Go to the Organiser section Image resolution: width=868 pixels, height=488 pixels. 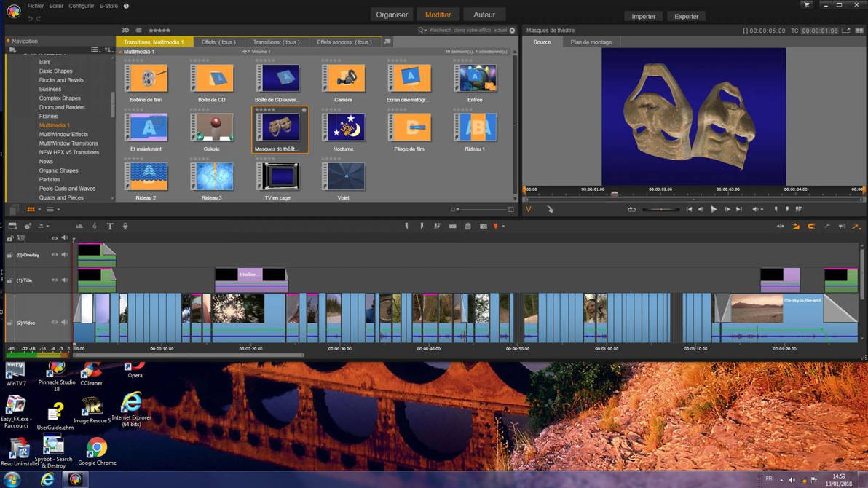(392, 15)
